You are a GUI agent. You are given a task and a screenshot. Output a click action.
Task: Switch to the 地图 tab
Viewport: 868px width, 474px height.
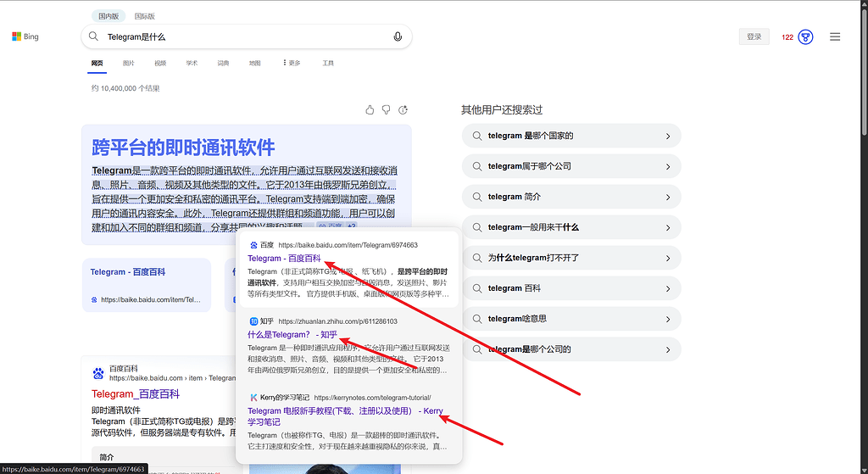254,63
